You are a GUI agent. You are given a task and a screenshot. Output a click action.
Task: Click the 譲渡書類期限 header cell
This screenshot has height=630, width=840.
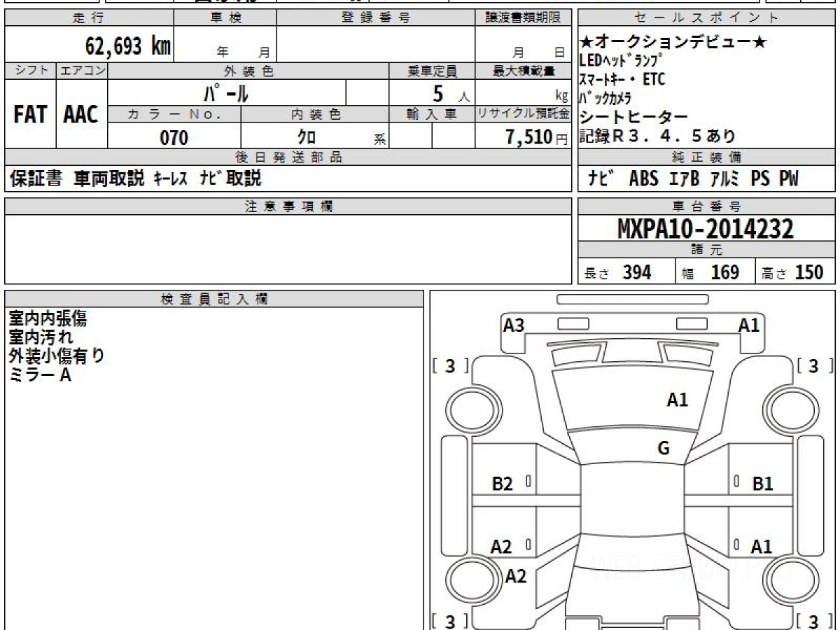coord(523,18)
